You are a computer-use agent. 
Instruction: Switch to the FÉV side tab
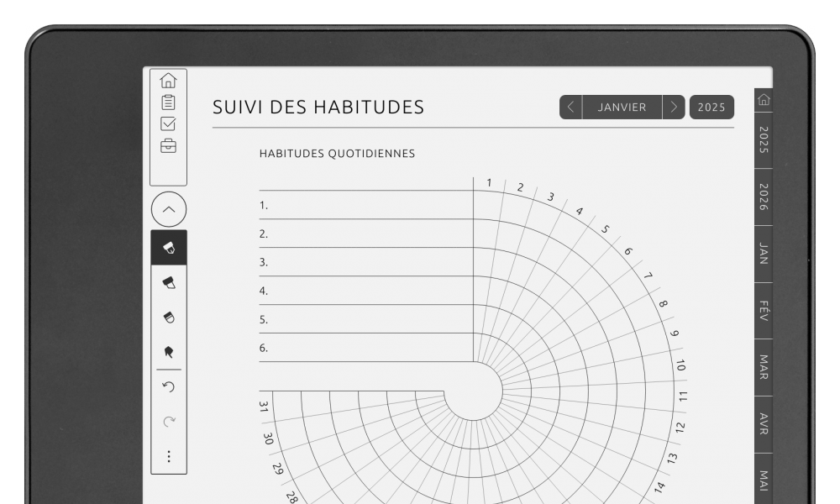(764, 311)
